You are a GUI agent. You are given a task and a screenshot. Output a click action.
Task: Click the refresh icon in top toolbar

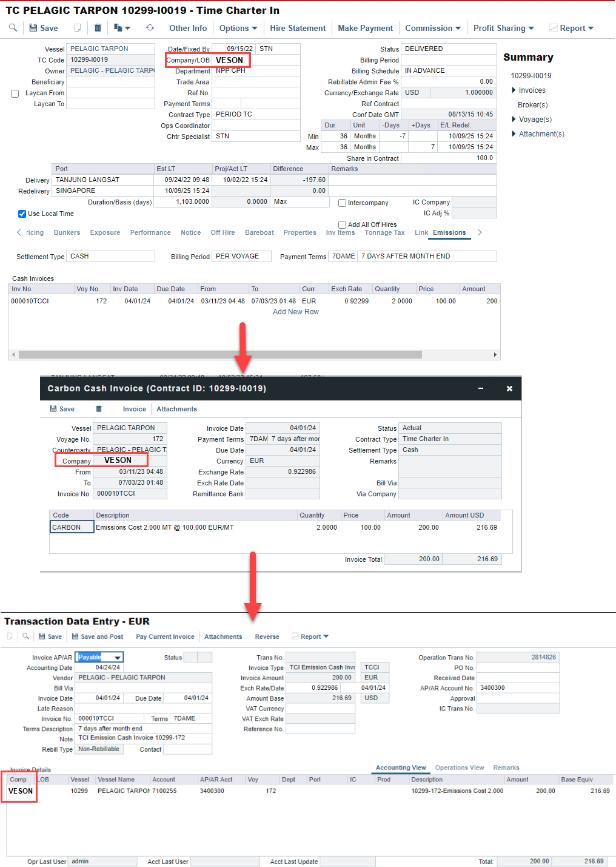click(150, 28)
